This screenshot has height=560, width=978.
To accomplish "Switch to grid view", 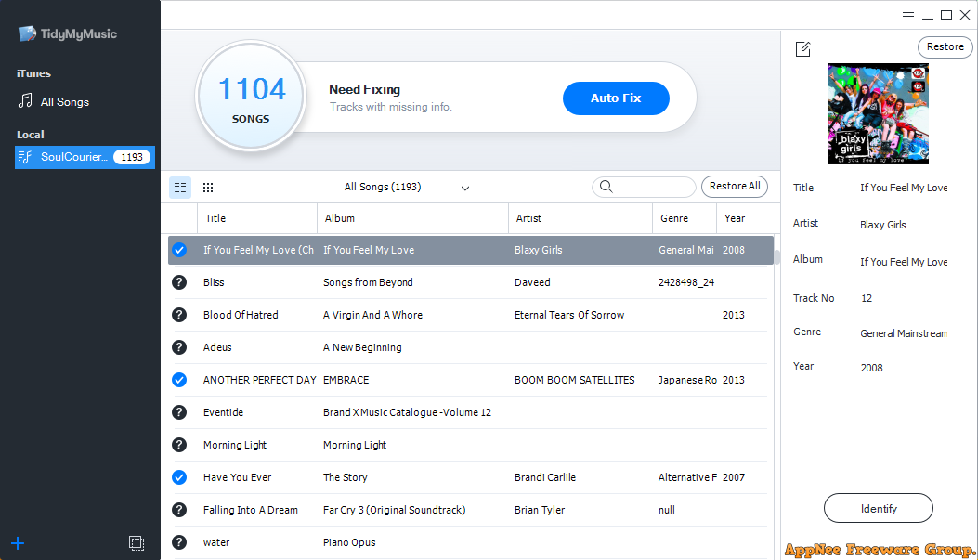I will pyautogui.click(x=208, y=187).
